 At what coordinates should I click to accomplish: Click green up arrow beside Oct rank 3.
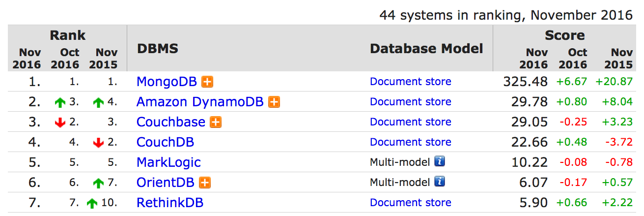pos(60,103)
